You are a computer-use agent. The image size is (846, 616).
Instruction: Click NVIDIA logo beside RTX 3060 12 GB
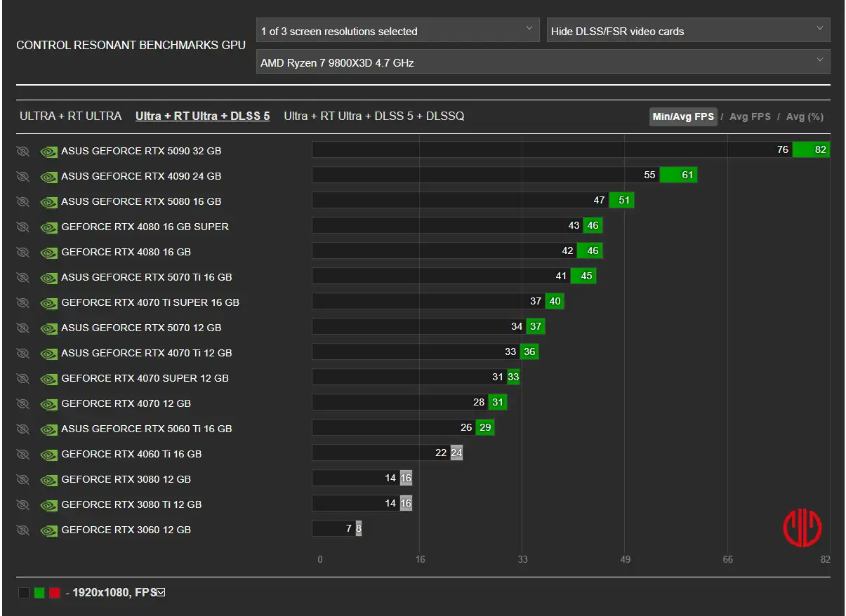49,530
